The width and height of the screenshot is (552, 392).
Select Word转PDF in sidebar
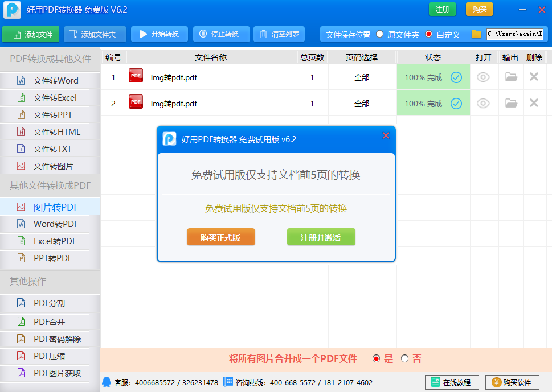[50, 224]
